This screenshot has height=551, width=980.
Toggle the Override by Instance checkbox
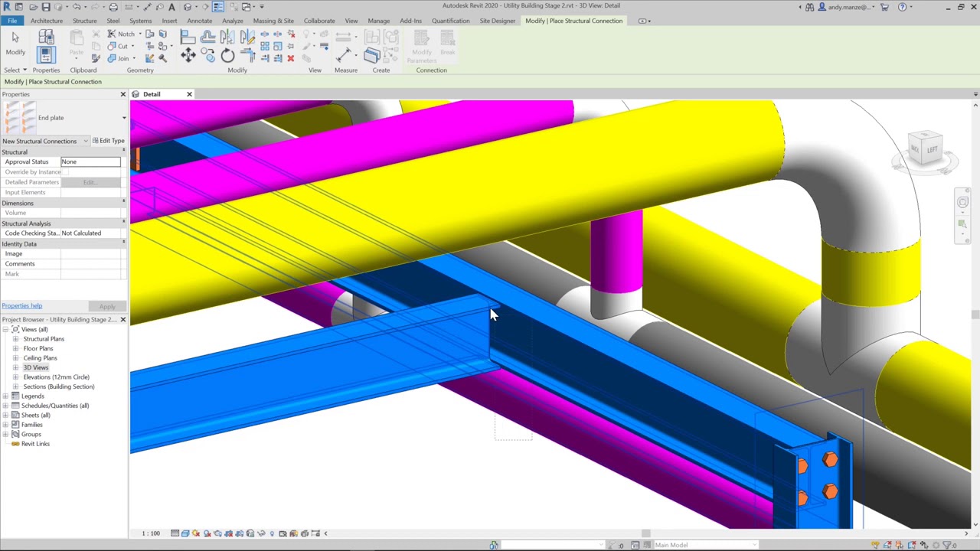[65, 172]
